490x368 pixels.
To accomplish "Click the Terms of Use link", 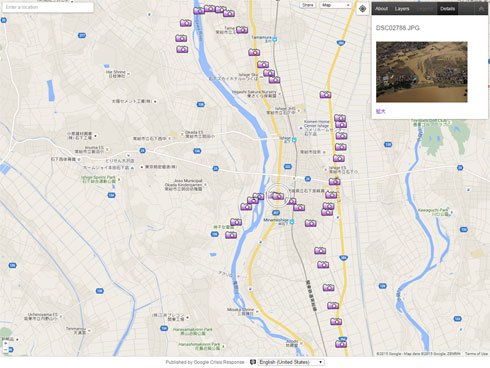I will pos(475,354).
